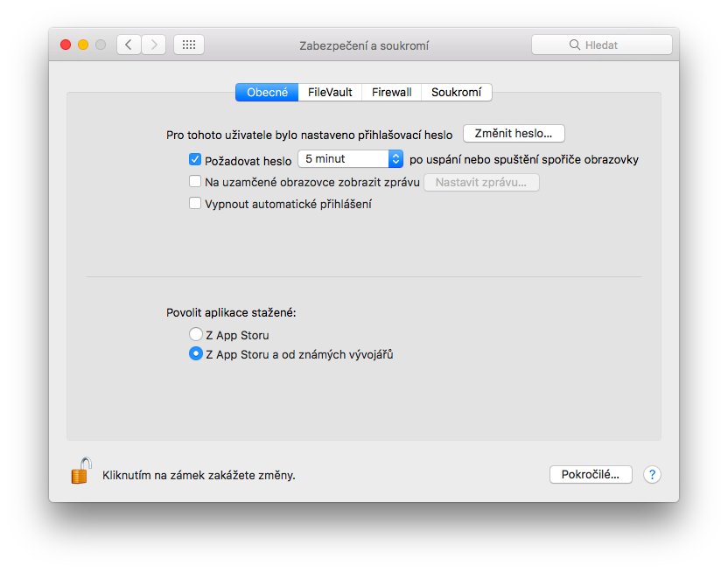This screenshot has height=572, width=728.
Task: Switch to the Soukromí tab
Action: (x=456, y=91)
